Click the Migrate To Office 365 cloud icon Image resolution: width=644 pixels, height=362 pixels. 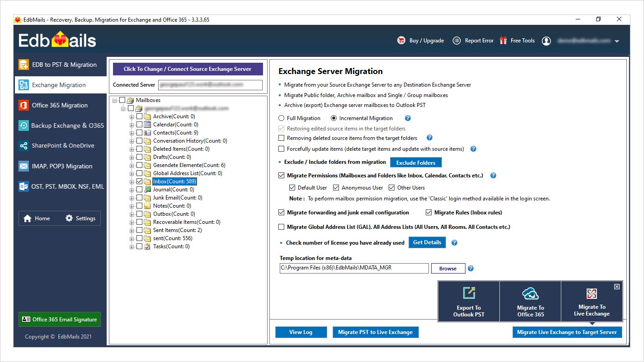(x=531, y=293)
